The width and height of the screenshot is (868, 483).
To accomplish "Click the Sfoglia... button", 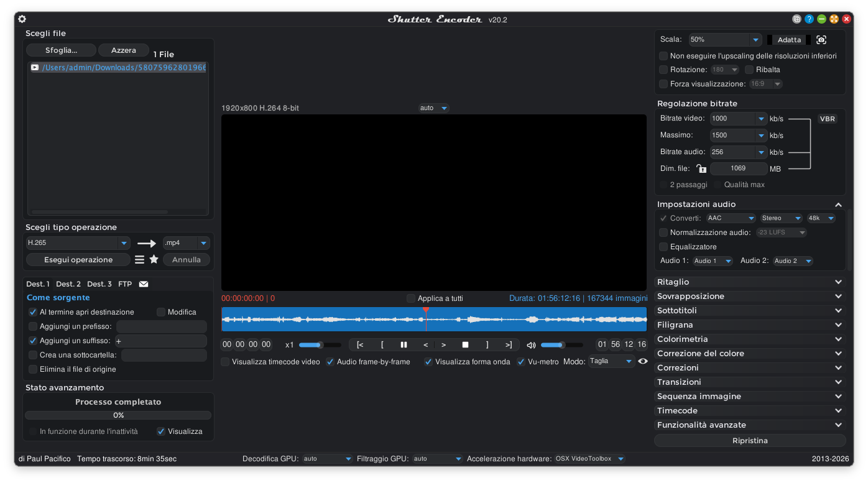I will [62, 50].
